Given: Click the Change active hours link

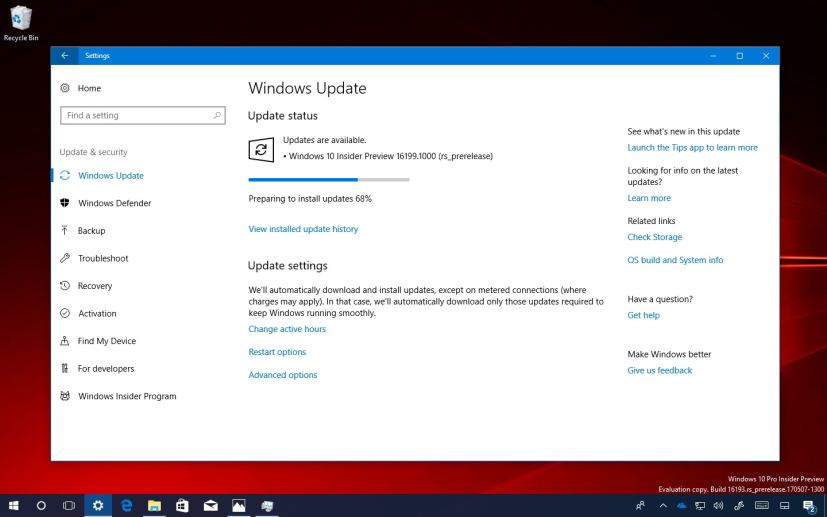Looking at the screenshot, I should tap(287, 329).
